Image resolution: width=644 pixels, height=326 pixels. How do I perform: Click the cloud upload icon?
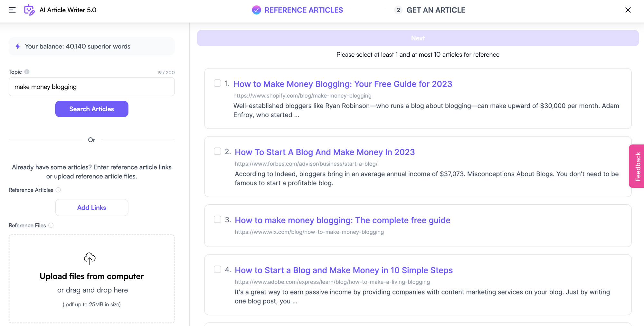pos(89,258)
